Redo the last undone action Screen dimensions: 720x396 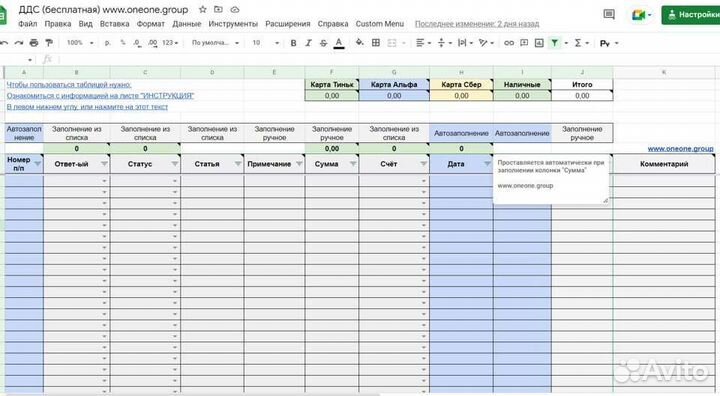tap(19, 43)
